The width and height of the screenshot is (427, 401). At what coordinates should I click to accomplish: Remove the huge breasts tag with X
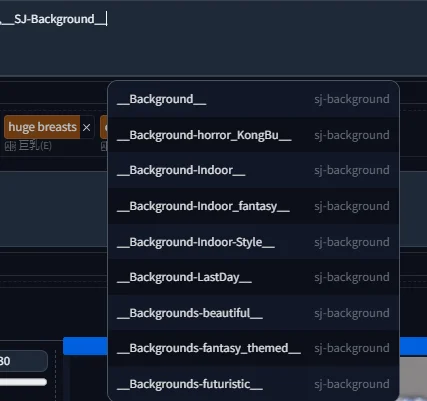[x=87, y=127]
